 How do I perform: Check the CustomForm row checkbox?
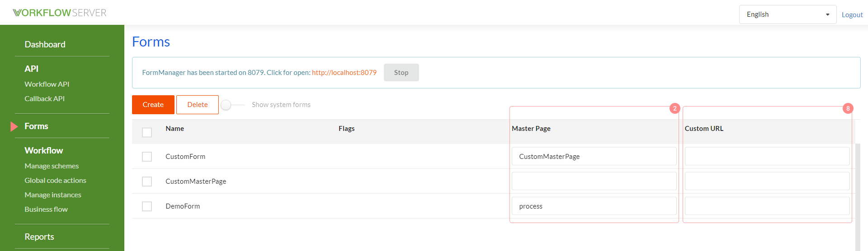tap(147, 157)
